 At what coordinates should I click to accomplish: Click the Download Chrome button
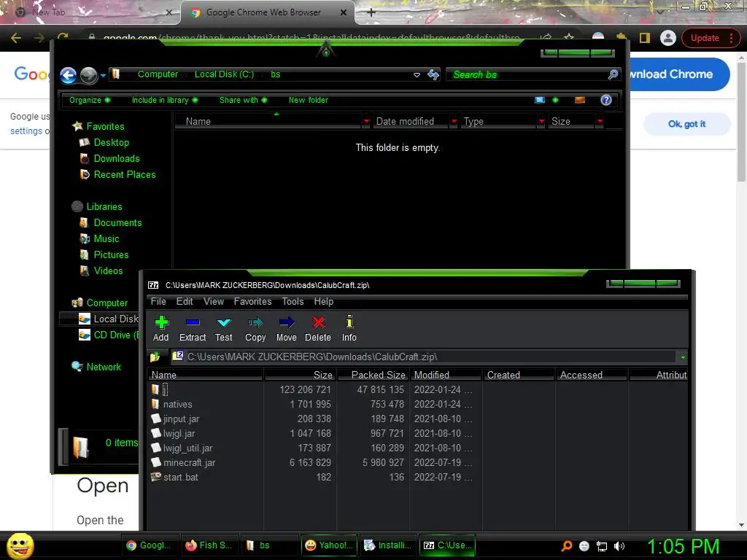click(x=680, y=74)
